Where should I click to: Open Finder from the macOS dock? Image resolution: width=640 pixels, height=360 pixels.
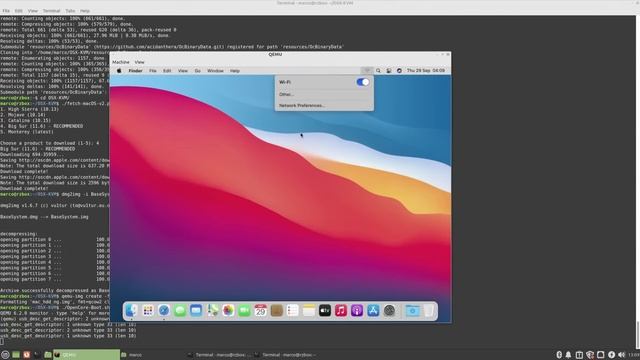tap(131, 311)
